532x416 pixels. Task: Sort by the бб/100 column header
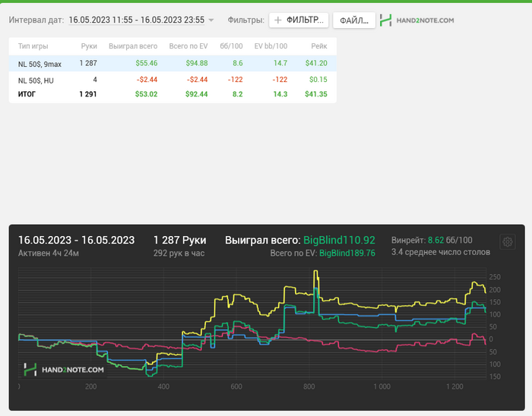coord(231,46)
